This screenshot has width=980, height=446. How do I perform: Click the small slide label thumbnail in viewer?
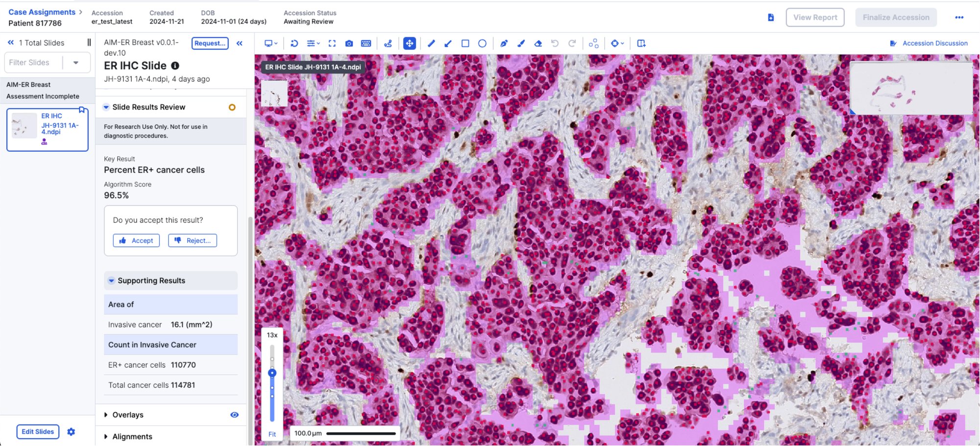[x=274, y=94]
